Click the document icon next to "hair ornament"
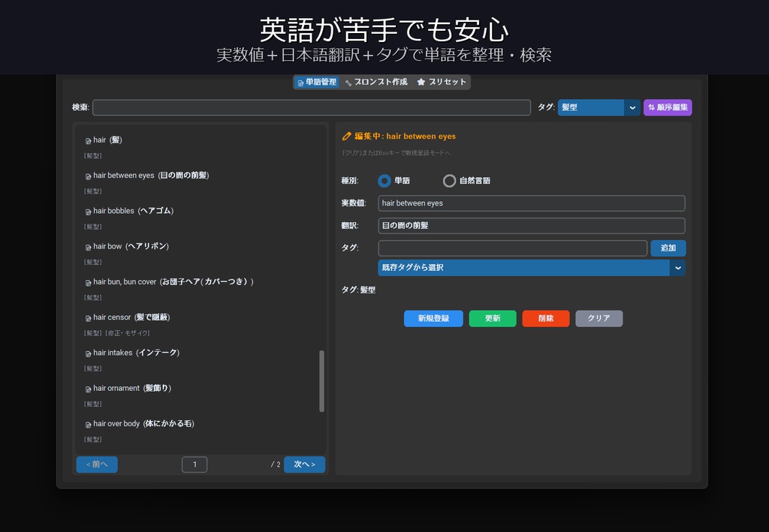This screenshot has width=769, height=532. click(88, 388)
